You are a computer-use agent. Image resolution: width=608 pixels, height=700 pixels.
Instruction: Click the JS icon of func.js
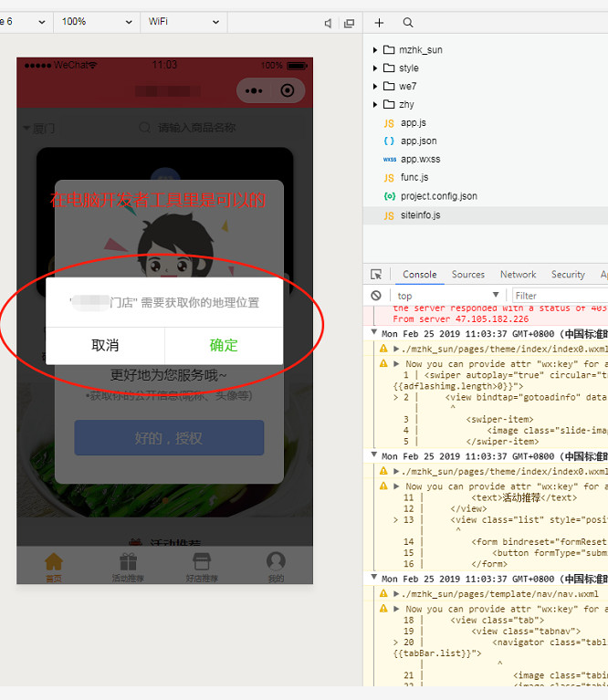pyautogui.click(x=389, y=178)
